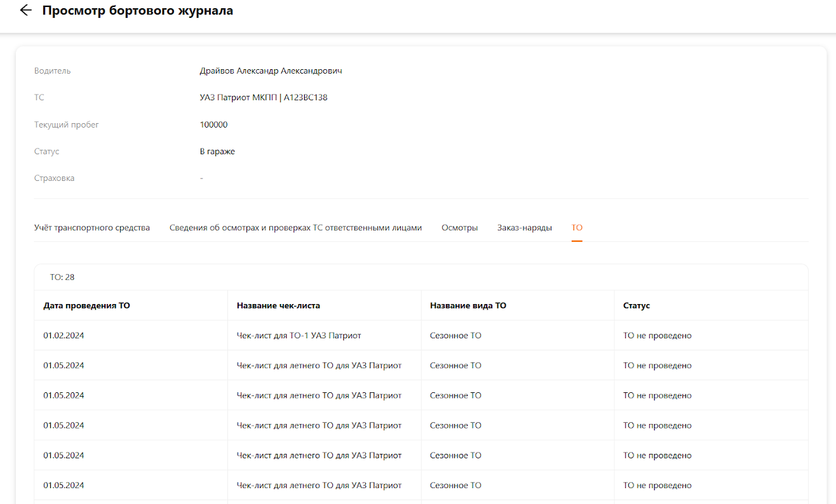Click Сезонное ТО in the 01.02.2024 row
The image size is (836, 504).
[455, 336]
